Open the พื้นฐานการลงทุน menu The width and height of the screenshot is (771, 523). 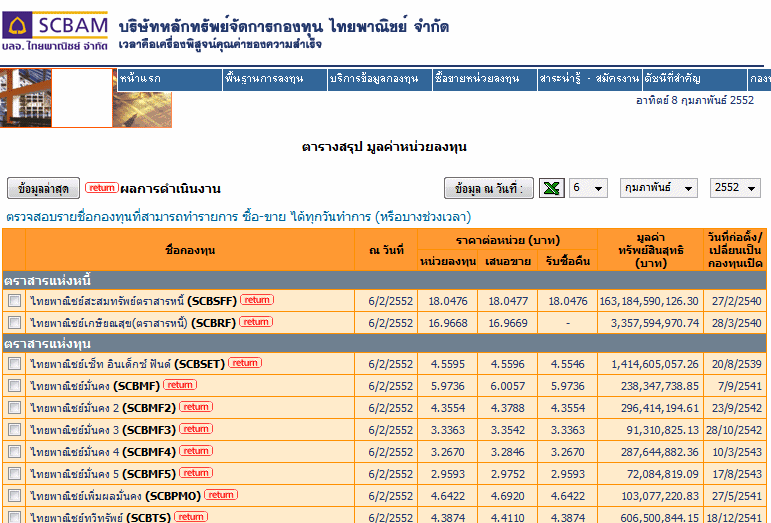coord(274,80)
